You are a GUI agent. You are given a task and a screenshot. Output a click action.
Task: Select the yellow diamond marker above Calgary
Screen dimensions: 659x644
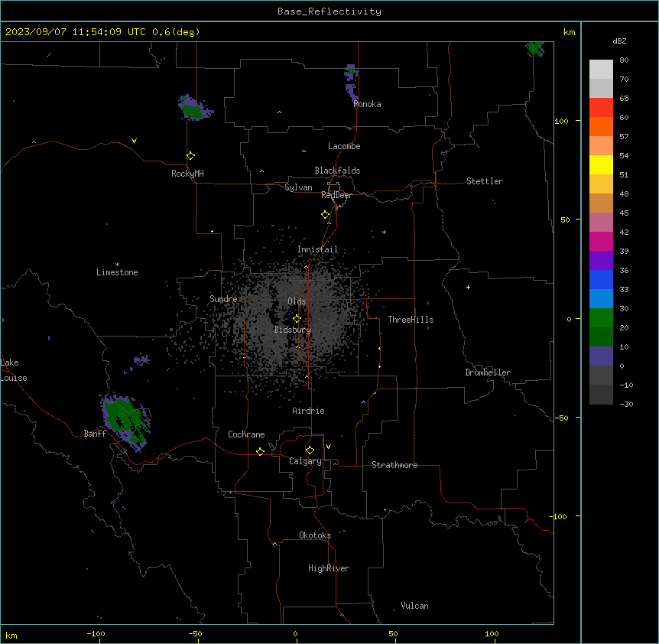click(310, 450)
